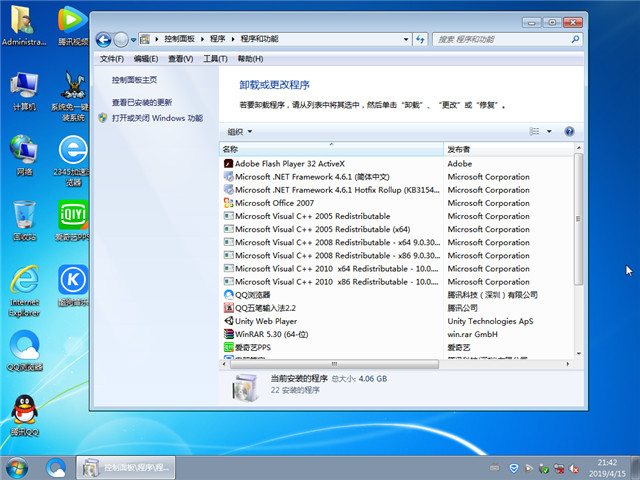
Task: Open 查看已安装的更新 link
Action: coord(142,102)
